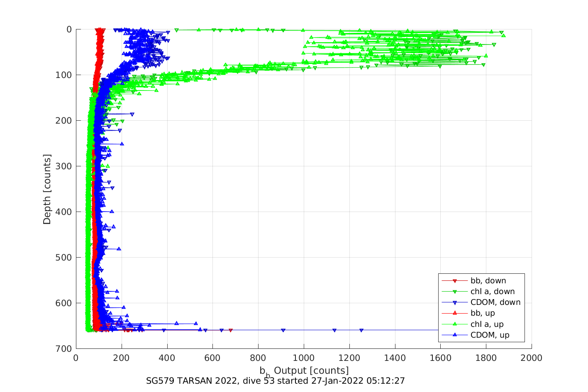The width and height of the screenshot is (588, 392).
Task: Click the red down-triangle marker in legend
Action: pyautogui.click(x=454, y=281)
